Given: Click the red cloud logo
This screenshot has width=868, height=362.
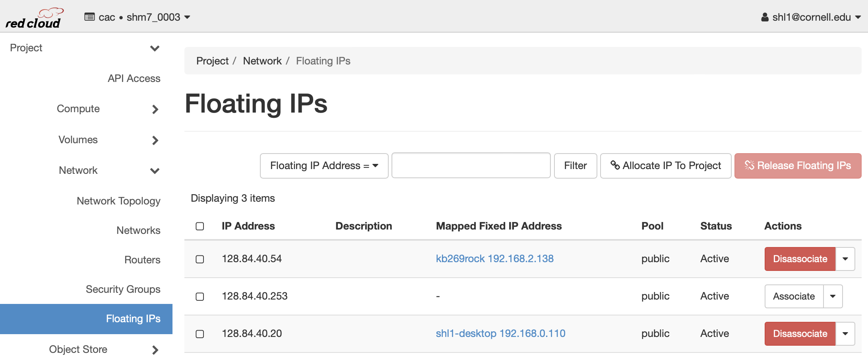Looking at the screenshot, I should pyautogui.click(x=34, y=18).
